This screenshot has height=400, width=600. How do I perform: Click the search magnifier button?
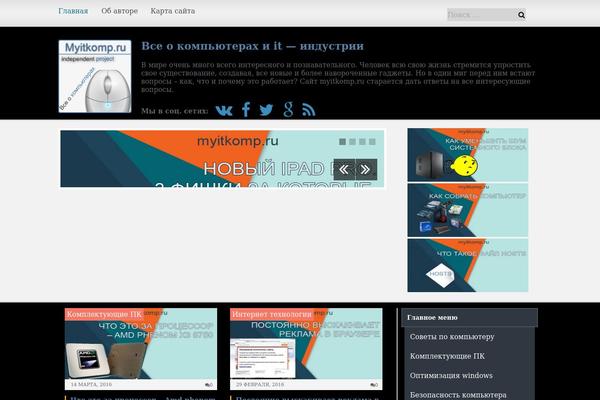tap(521, 15)
